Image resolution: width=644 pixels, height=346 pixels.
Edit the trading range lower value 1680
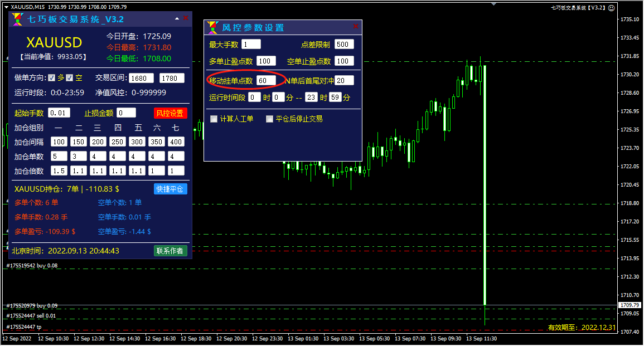(x=141, y=79)
